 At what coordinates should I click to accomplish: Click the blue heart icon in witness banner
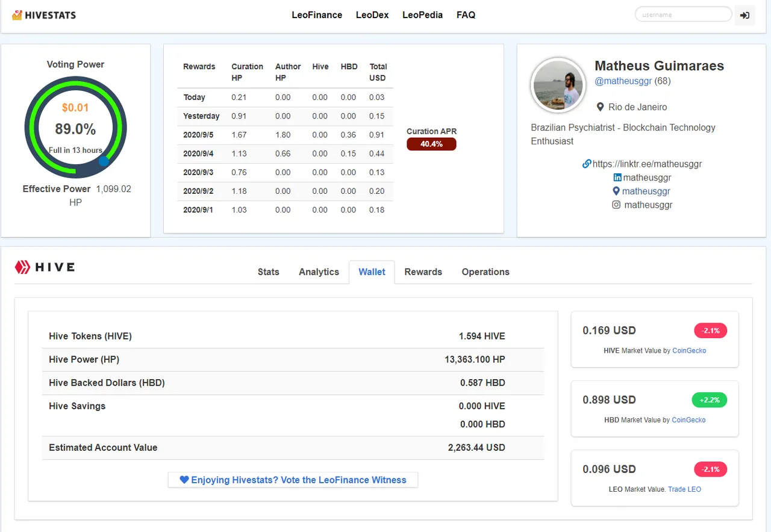(x=184, y=480)
